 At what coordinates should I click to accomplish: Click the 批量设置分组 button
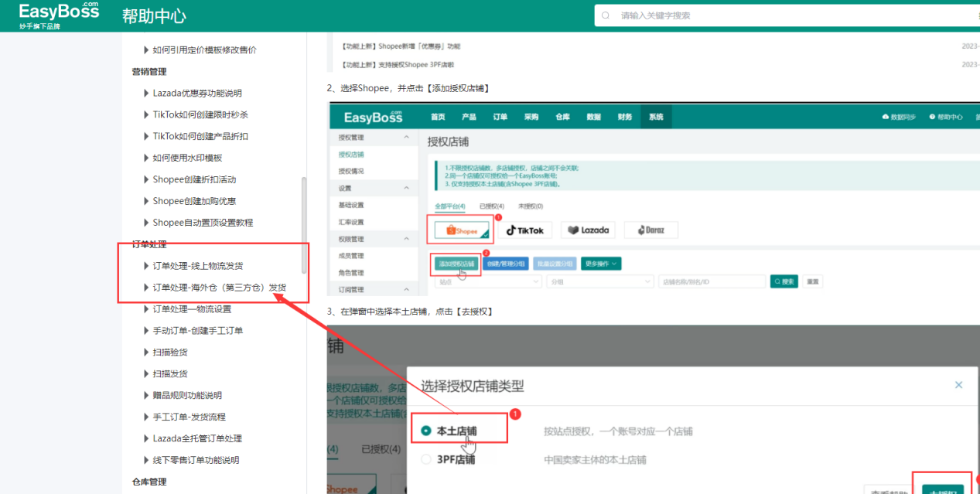[555, 263]
